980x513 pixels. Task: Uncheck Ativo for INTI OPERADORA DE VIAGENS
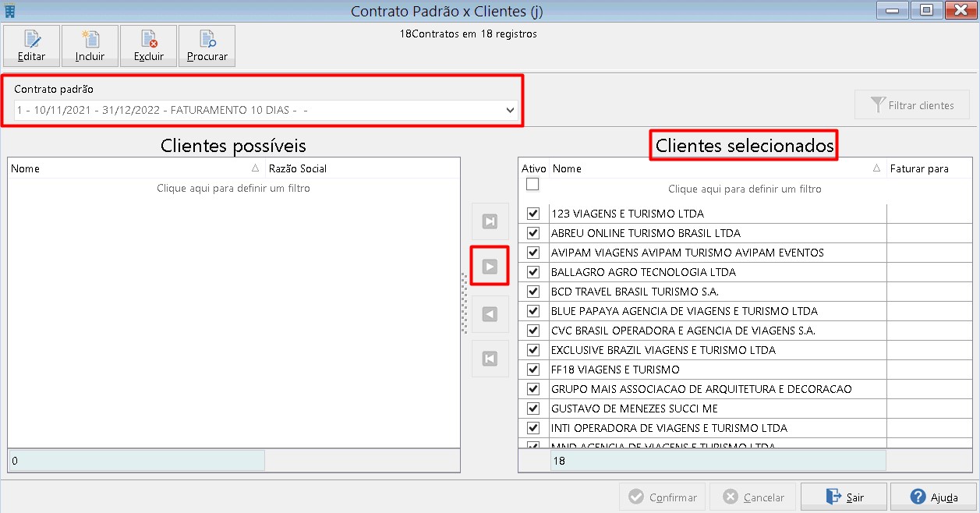[x=533, y=427]
